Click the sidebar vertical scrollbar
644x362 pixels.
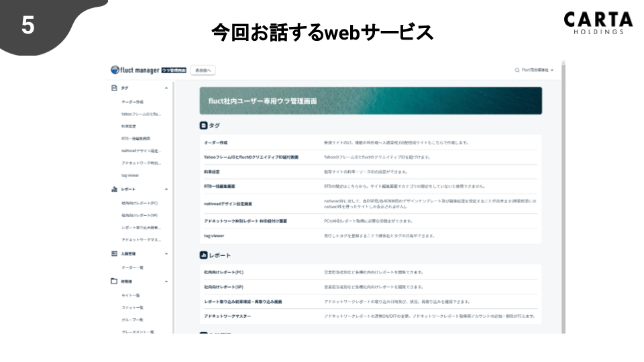(x=173, y=207)
